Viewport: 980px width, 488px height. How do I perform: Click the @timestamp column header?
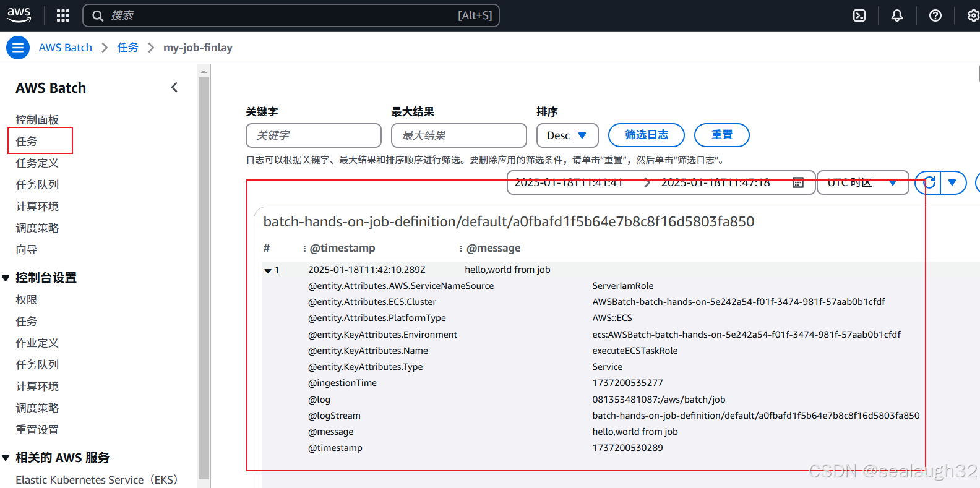point(342,248)
